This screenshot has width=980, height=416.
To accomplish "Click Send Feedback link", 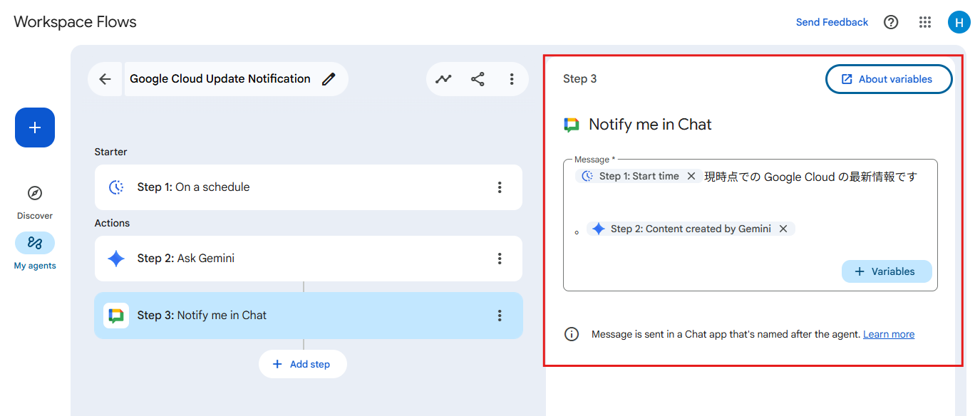I will click(832, 22).
